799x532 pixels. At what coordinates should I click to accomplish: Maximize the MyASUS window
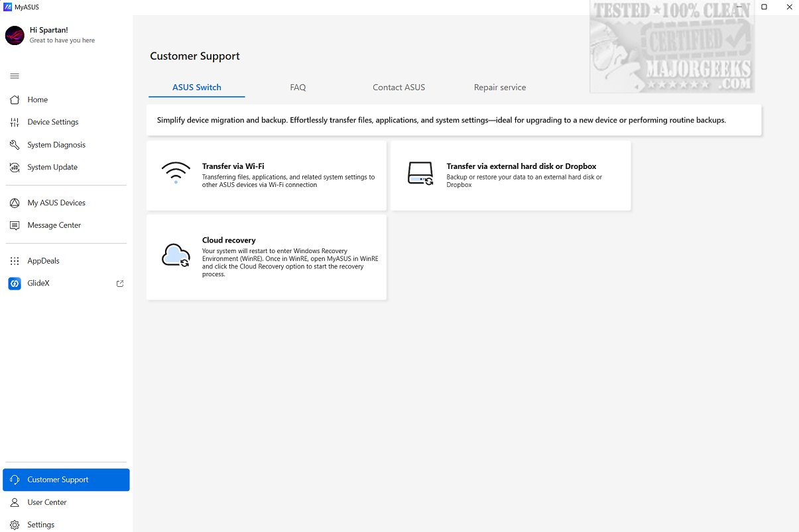pos(764,7)
